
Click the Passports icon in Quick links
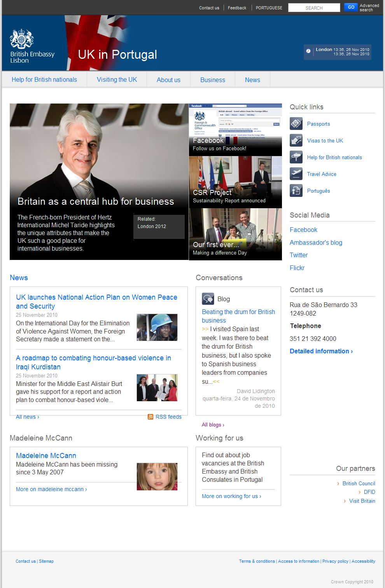(x=296, y=124)
